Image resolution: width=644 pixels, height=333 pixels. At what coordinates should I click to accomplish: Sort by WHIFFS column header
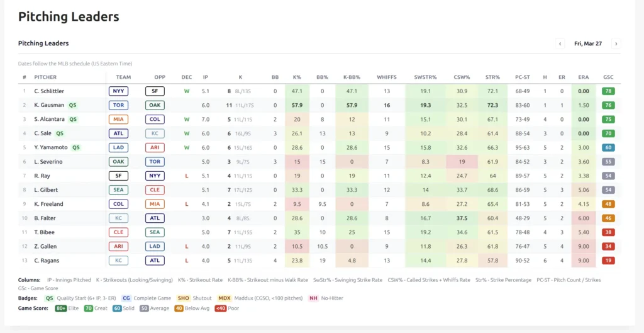(x=387, y=77)
